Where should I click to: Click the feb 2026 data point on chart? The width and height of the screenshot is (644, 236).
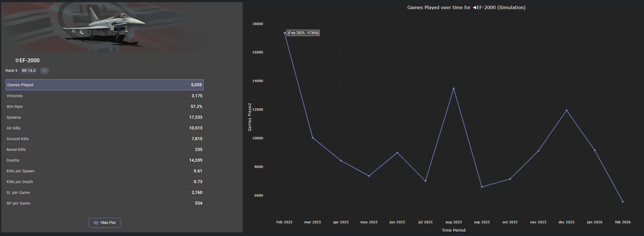(623, 202)
